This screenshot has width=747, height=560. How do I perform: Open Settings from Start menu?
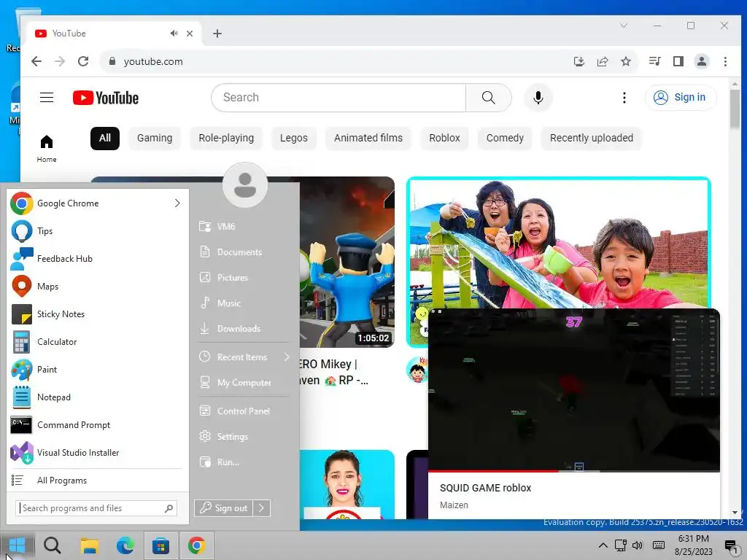(x=244, y=436)
